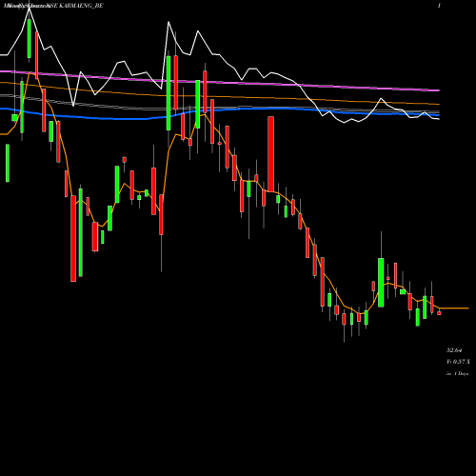Click the Days interval label below volume
This screenshot has height=476, width=476.
[457, 374]
